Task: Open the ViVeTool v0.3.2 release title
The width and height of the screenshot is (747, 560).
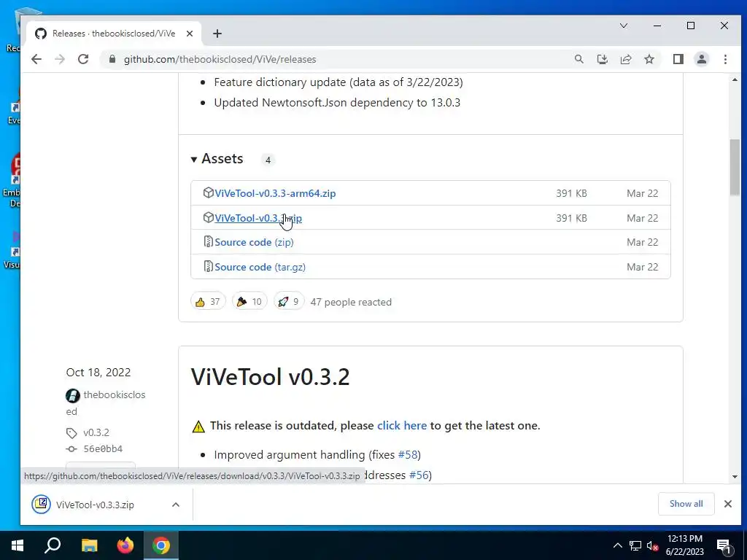Action: [270, 377]
